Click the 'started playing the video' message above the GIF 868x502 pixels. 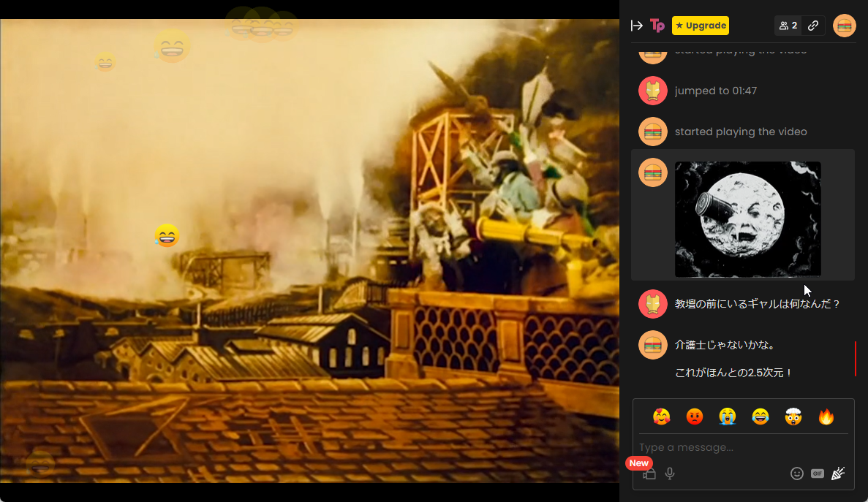[x=741, y=132]
